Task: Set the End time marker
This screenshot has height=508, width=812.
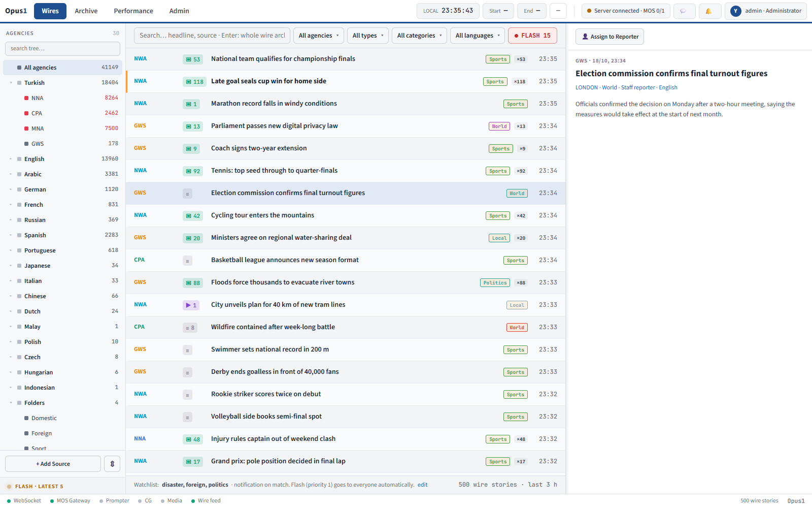Action: [x=532, y=11]
